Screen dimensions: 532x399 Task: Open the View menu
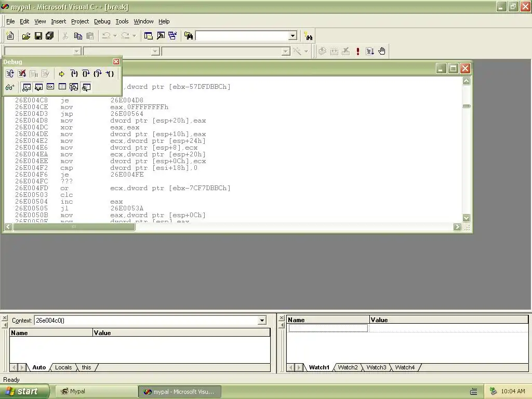point(40,21)
